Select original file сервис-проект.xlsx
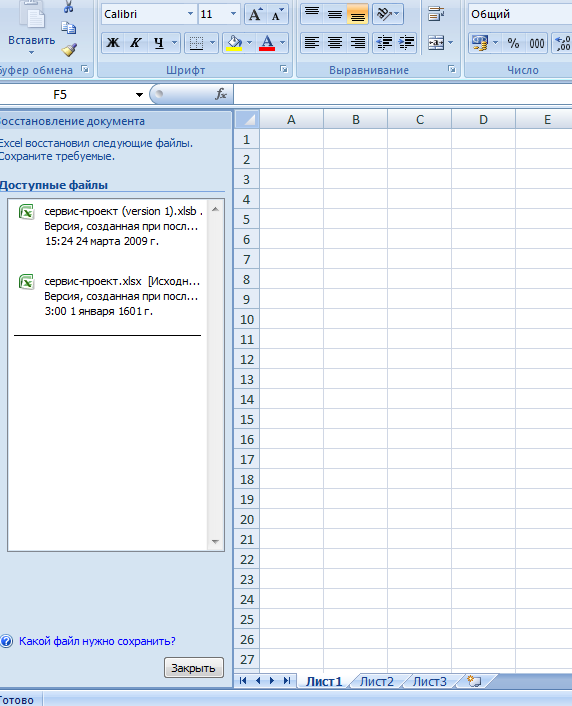 [x=109, y=296]
